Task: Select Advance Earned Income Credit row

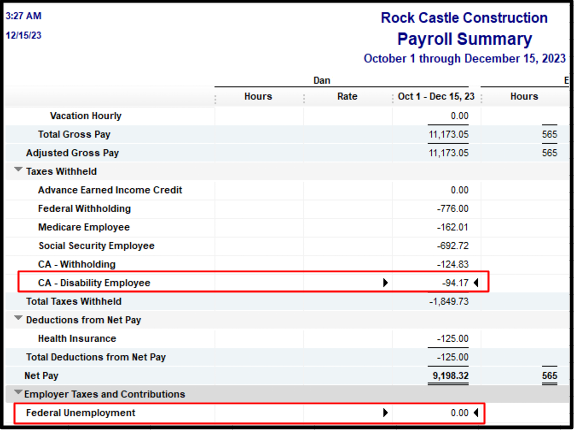Action: pos(110,190)
